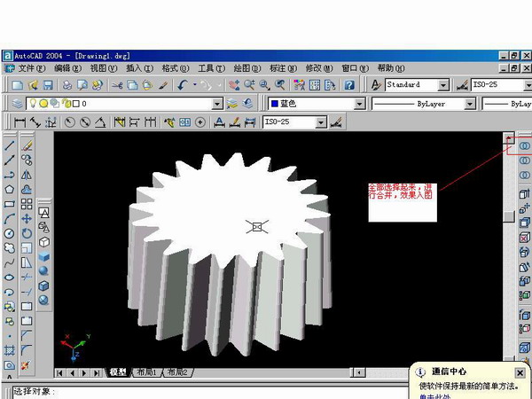Open the 标注 menu
532x399 pixels.
283,68
